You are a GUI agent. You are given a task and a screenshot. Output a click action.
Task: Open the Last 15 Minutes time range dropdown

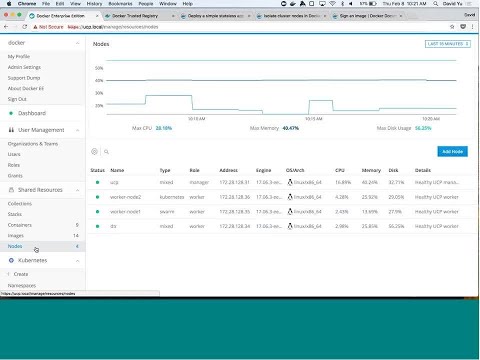tap(448, 44)
